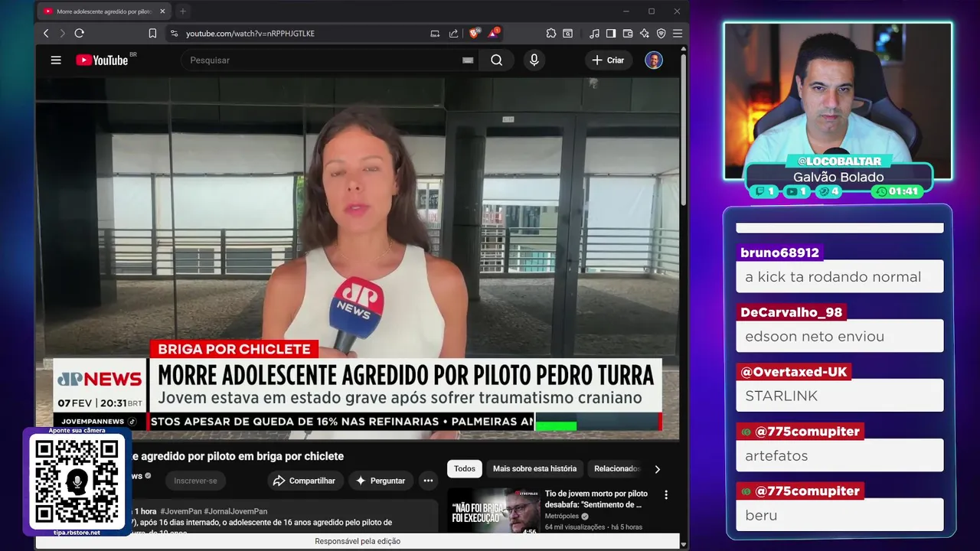Viewport: 980px width, 551px height.
Task: Click the tipa.rbstore.net QR code
Action: coord(77,482)
